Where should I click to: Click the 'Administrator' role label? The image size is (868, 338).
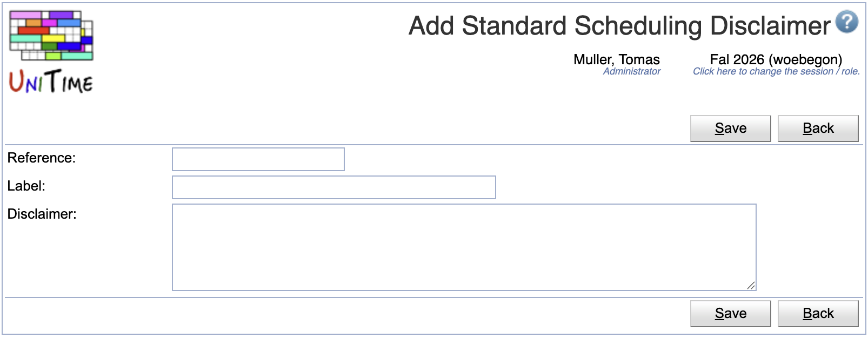click(x=631, y=71)
